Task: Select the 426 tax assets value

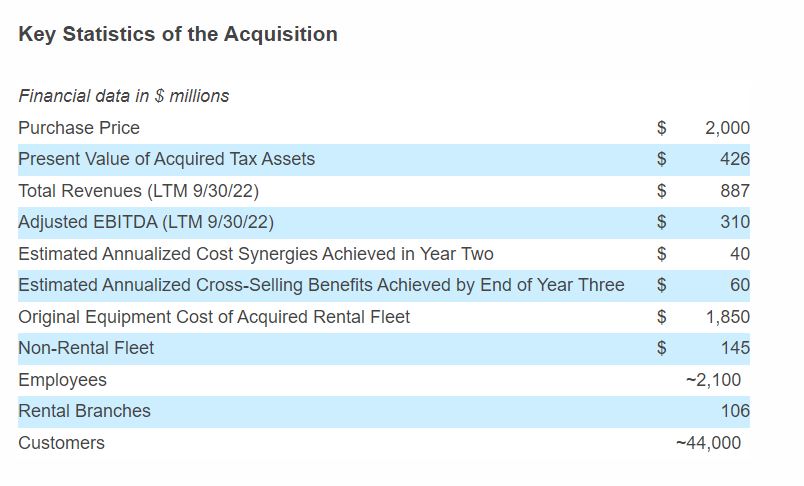Action: (x=735, y=159)
